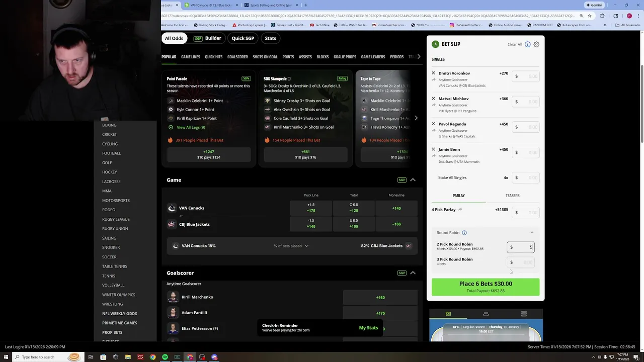The width and height of the screenshot is (644, 362).
Task: Focus Stake All Singles amount field
Action: pos(526,177)
